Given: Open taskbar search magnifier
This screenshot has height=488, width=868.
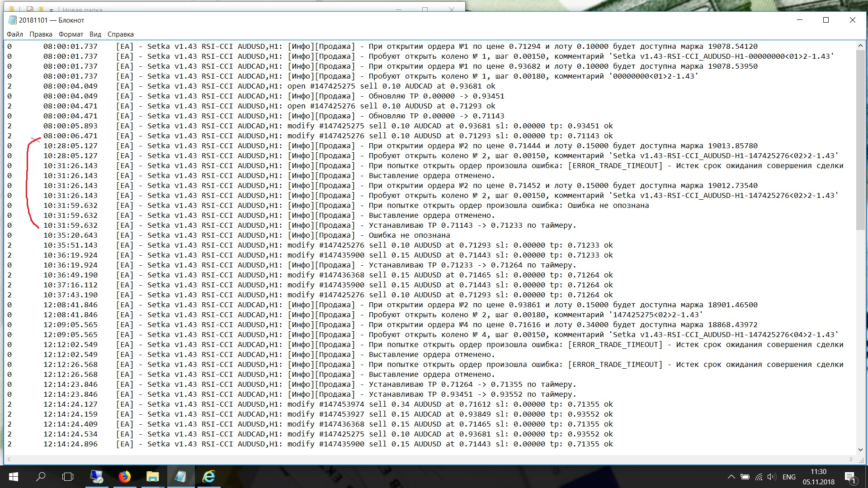Looking at the screenshot, I should (41, 477).
